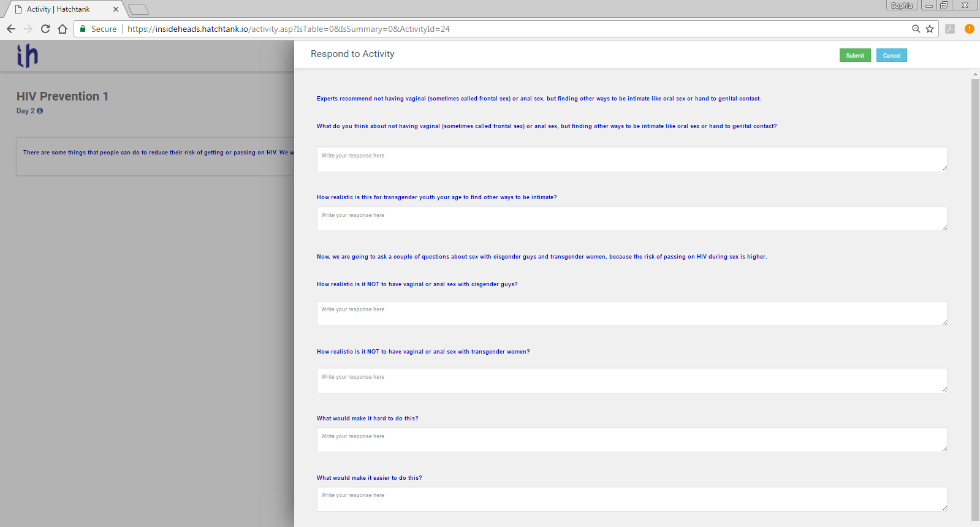Open the zoom magnifier in address bar

pos(916,29)
